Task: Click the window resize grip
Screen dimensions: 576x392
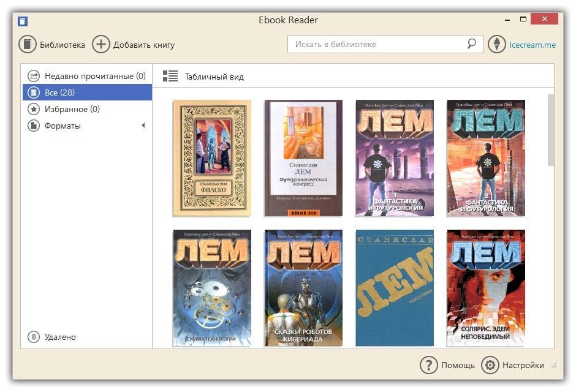Action: click(555, 365)
